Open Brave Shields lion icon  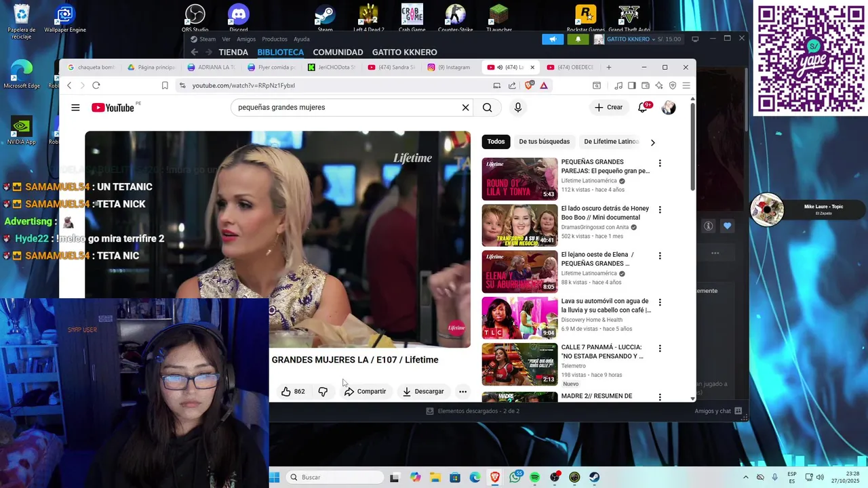[x=529, y=85]
